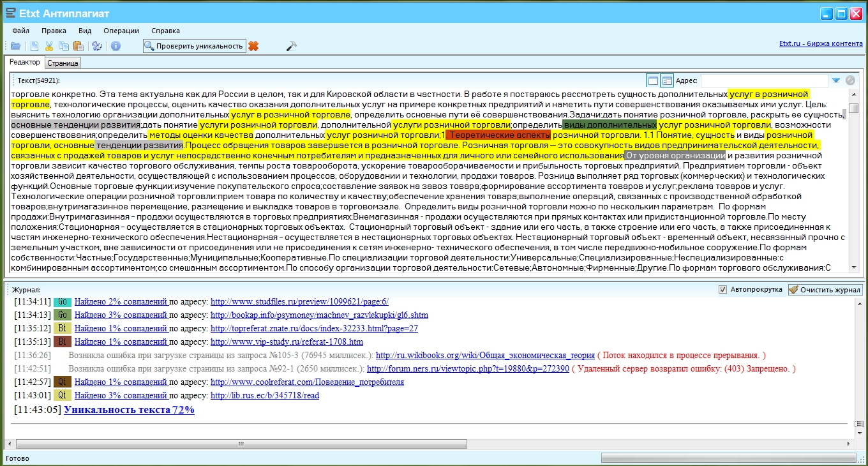Click Найдено 2% совпадений entry
The width and height of the screenshot is (868, 466).
point(121,302)
